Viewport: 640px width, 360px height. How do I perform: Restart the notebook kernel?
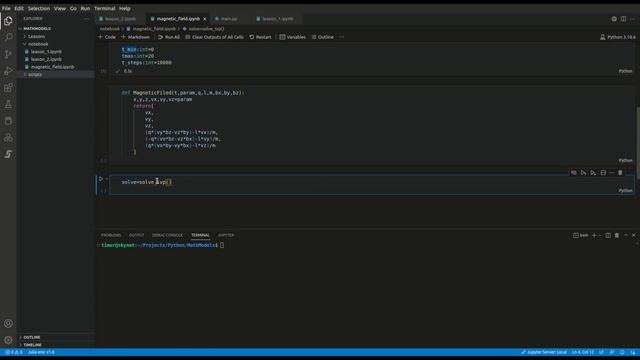pos(260,37)
